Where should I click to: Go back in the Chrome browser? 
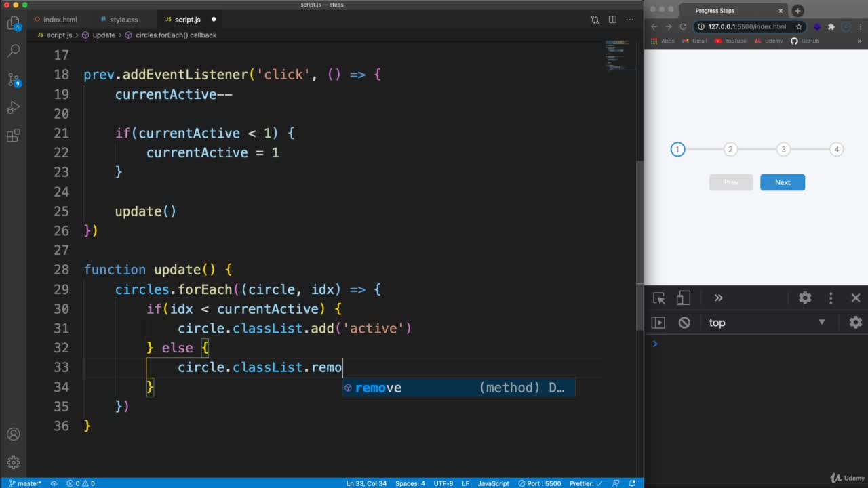pyautogui.click(x=654, y=26)
